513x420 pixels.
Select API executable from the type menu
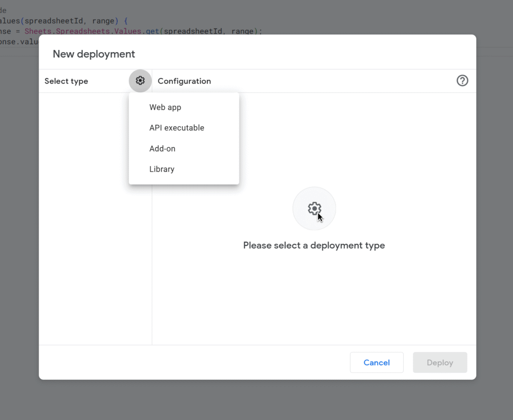177,128
